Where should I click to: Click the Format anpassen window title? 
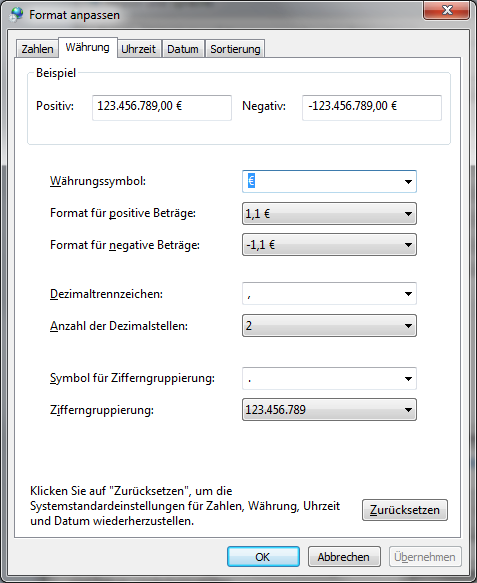coord(74,15)
